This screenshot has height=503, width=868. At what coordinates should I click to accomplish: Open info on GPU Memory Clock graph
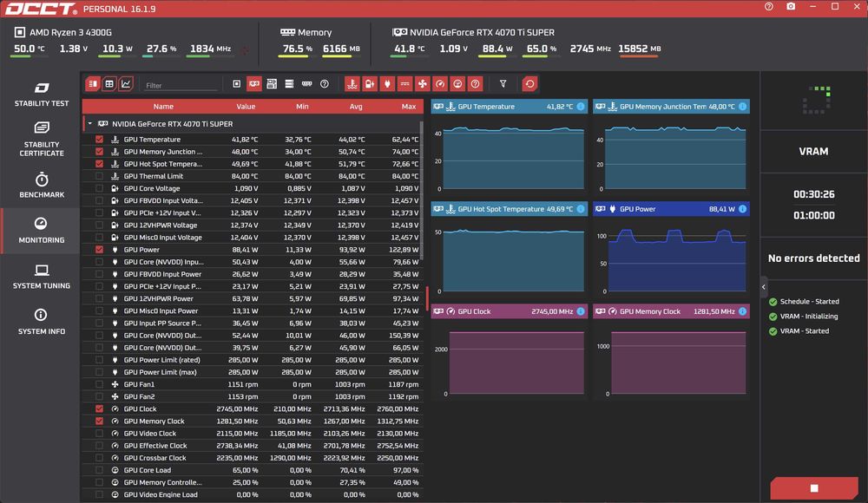[x=742, y=311]
